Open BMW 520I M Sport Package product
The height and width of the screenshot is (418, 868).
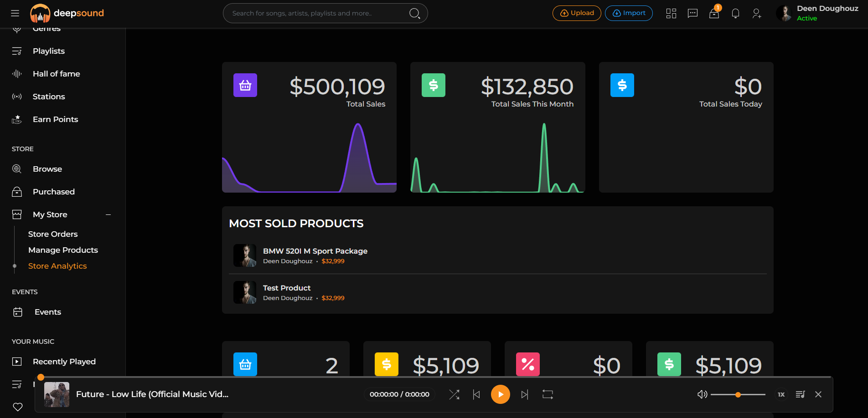pos(315,251)
